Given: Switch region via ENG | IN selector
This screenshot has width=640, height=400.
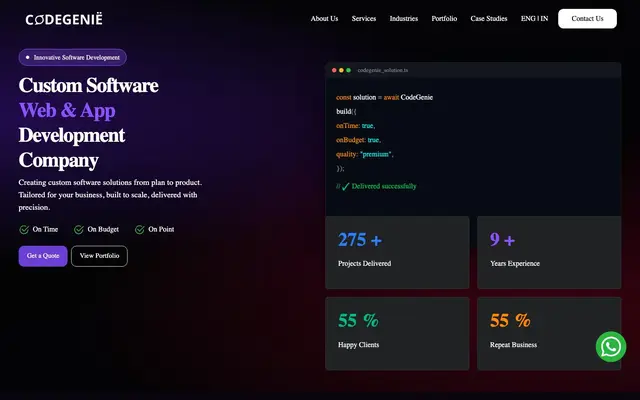Looking at the screenshot, I should click(x=534, y=19).
